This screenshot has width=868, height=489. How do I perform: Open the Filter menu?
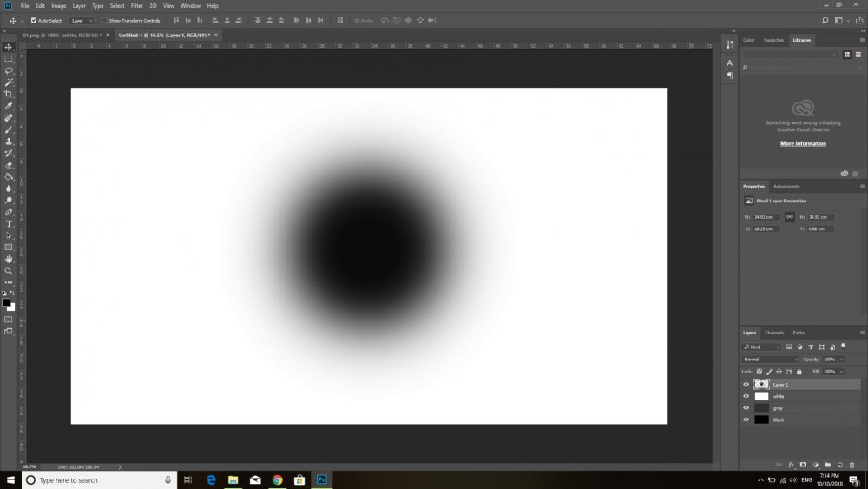137,5
